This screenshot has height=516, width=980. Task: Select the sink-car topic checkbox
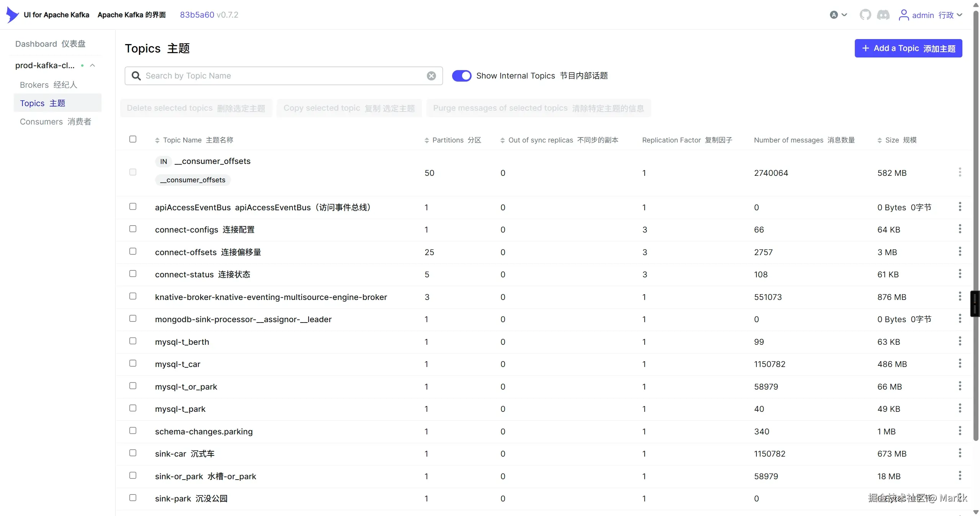pyautogui.click(x=133, y=453)
